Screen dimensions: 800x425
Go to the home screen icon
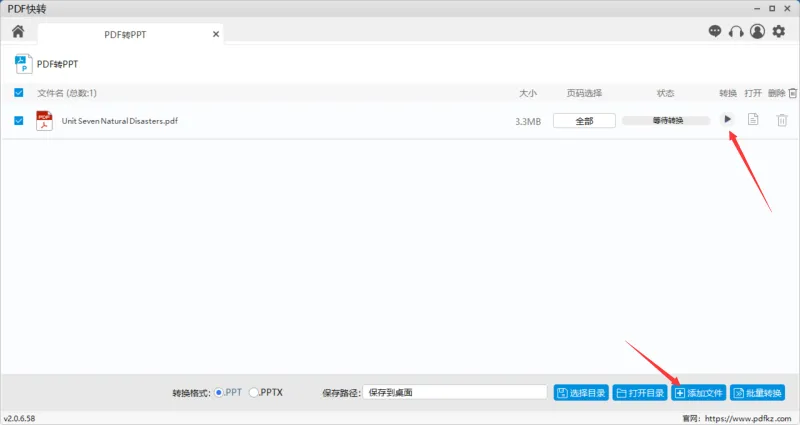tap(18, 32)
